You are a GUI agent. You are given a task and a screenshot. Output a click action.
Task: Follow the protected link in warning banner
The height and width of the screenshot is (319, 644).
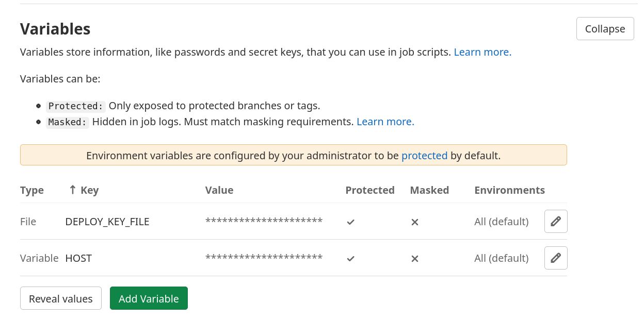[x=424, y=156]
